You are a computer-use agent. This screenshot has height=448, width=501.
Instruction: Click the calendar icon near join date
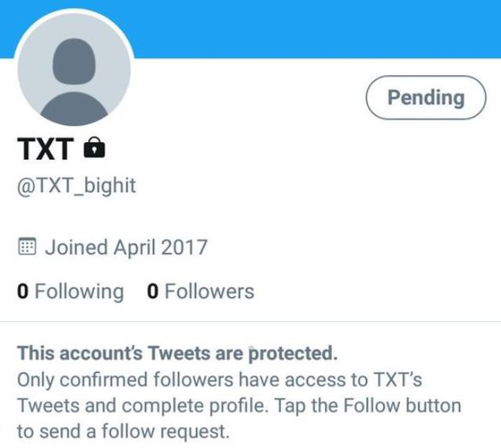(x=27, y=246)
